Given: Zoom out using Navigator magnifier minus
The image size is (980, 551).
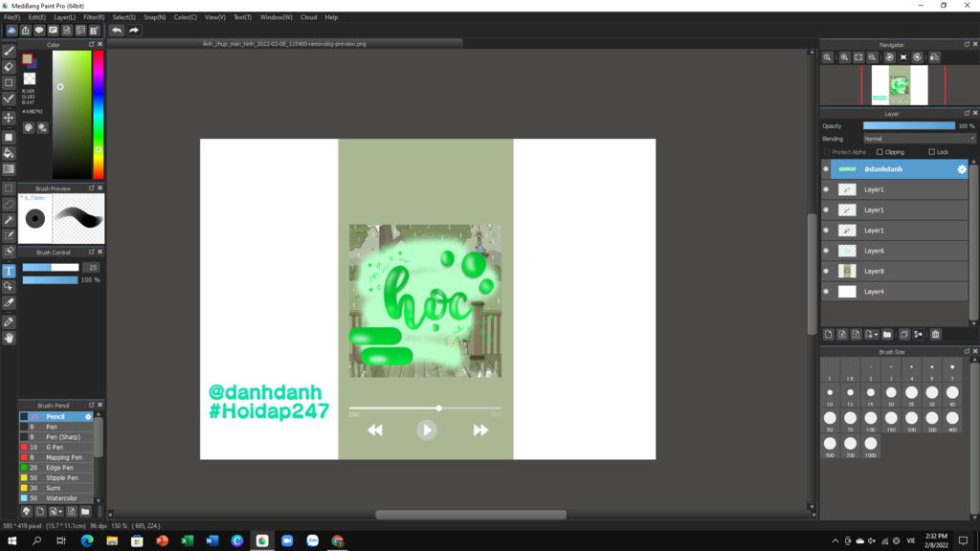Looking at the screenshot, I should tap(873, 57).
